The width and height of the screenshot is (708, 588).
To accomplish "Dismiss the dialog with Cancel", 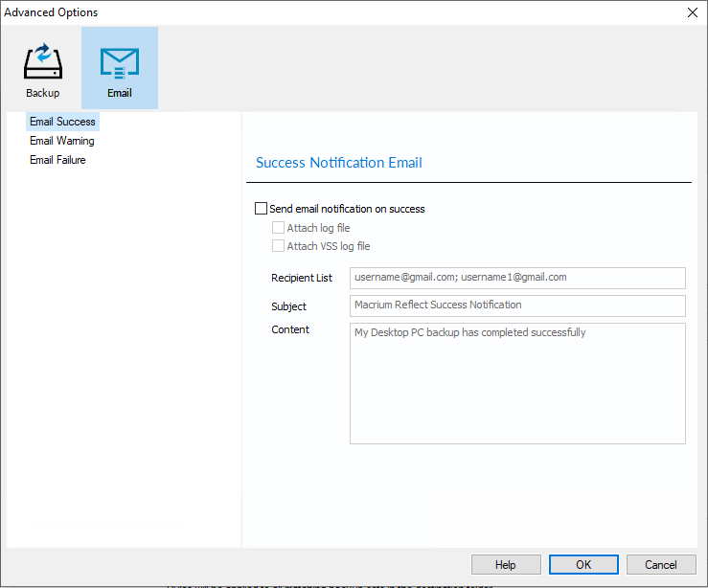I will (661, 565).
